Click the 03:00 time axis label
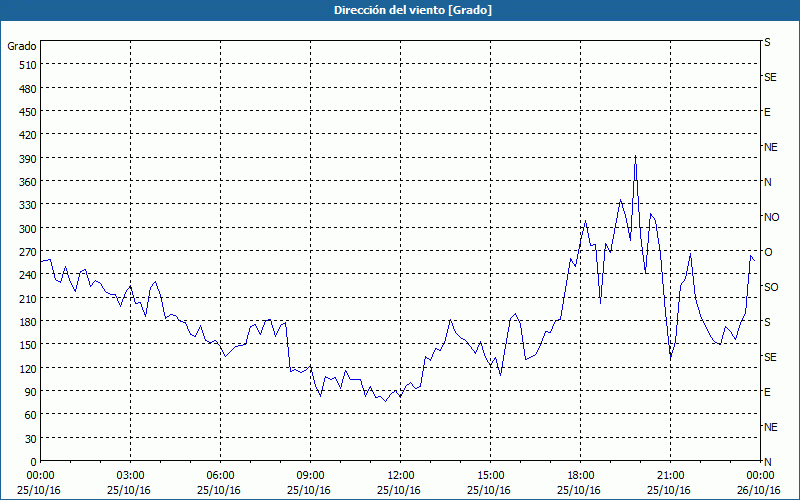This screenshot has height=500, width=800. pos(130,476)
